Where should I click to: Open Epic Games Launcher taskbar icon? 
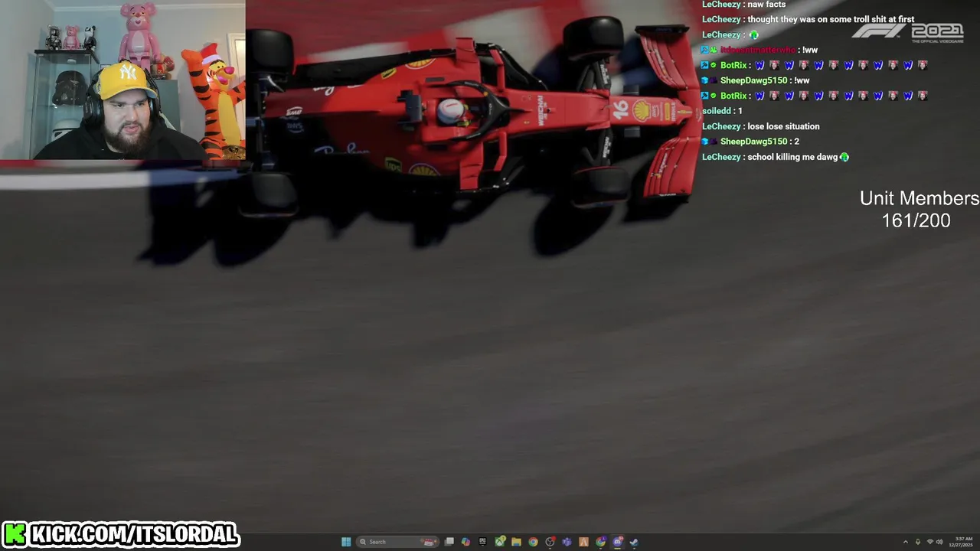point(482,542)
